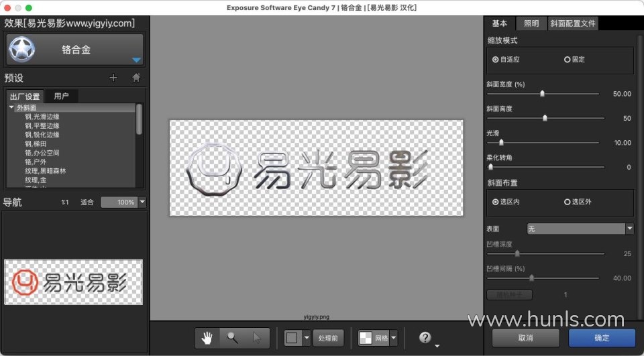Click the navigator thumbnail preview
This screenshot has width=644, height=356.
click(x=74, y=282)
